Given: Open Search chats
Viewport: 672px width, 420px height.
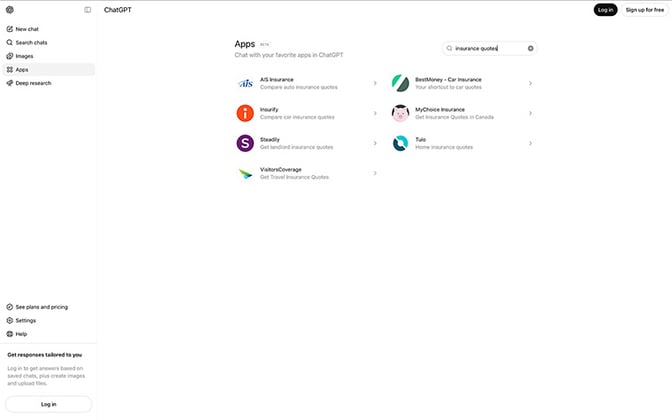Looking at the screenshot, I should (x=48, y=42).
